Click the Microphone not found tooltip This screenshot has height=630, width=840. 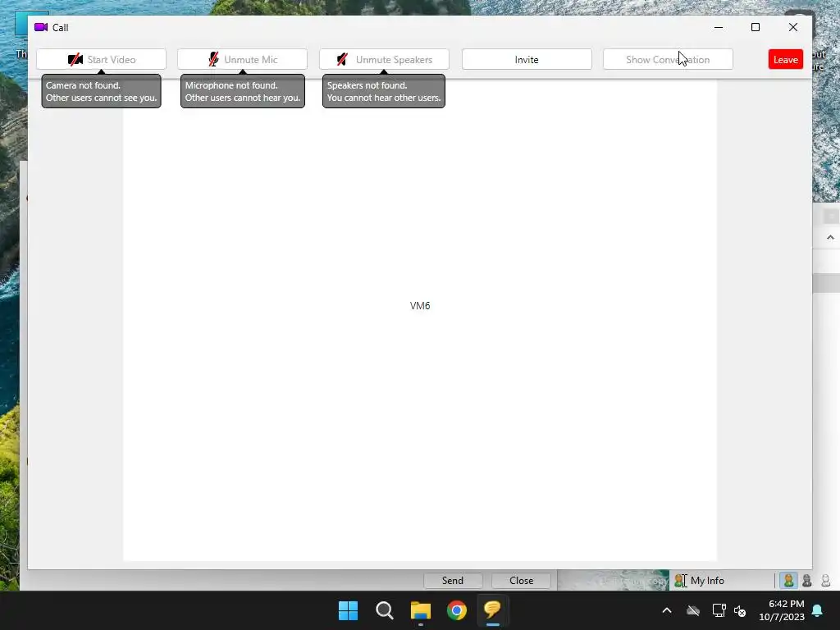tap(243, 92)
